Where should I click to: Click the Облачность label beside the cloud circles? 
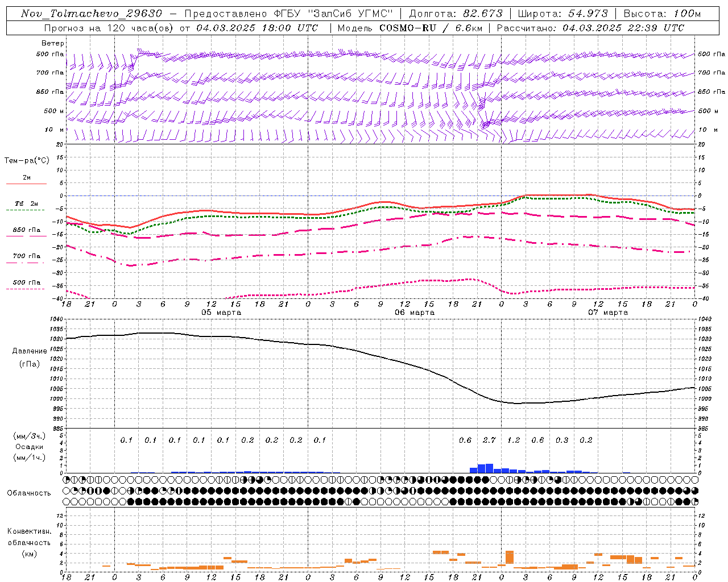click(29, 493)
